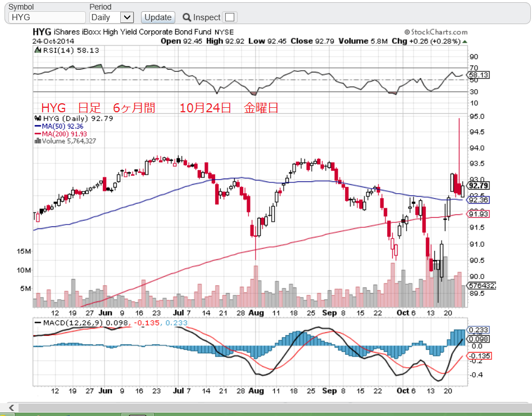Click the MA(200) 91.93 legend label

click(65, 134)
